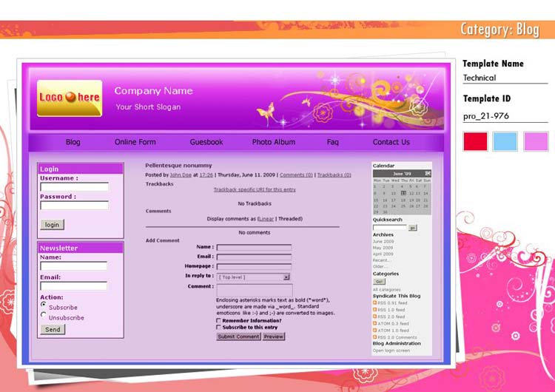Go to the Contact Us page

[391, 142]
